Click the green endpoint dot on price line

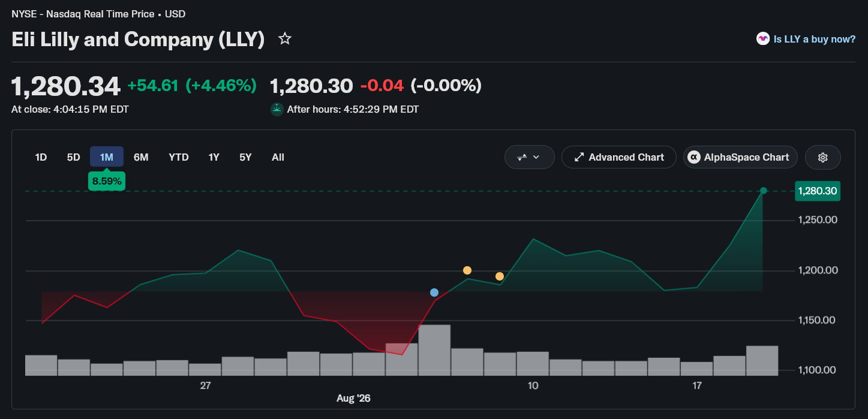[x=764, y=191]
